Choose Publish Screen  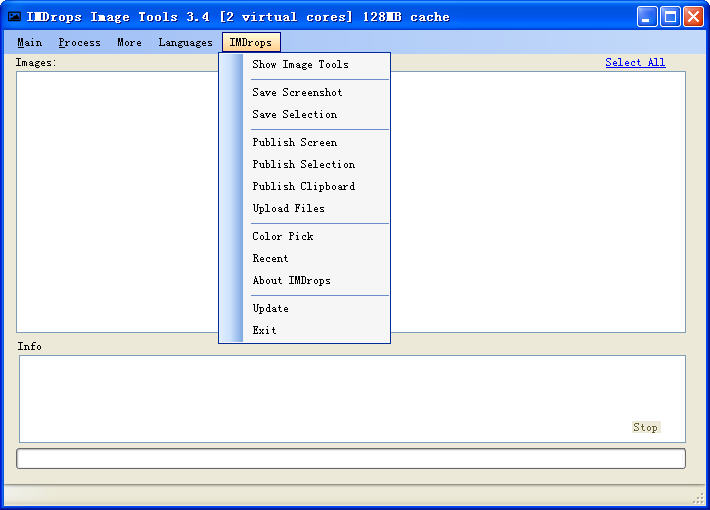tap(304, 142)
